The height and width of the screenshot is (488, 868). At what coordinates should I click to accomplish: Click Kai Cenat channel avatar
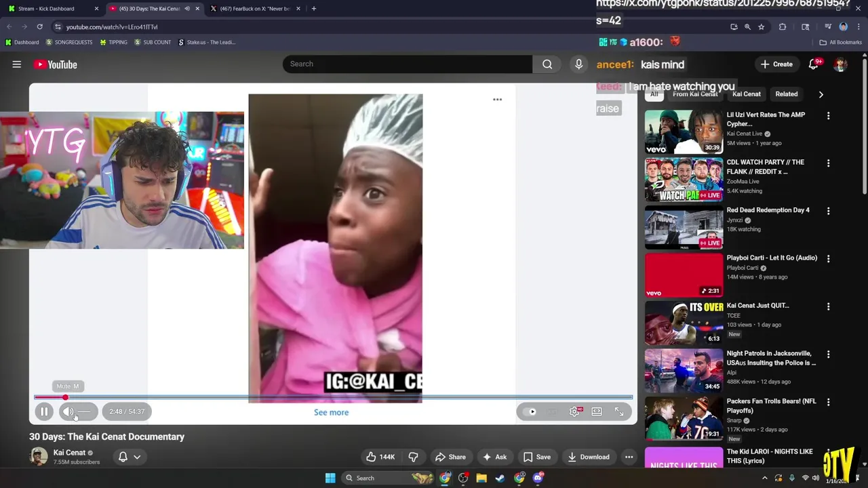(39, 456)
